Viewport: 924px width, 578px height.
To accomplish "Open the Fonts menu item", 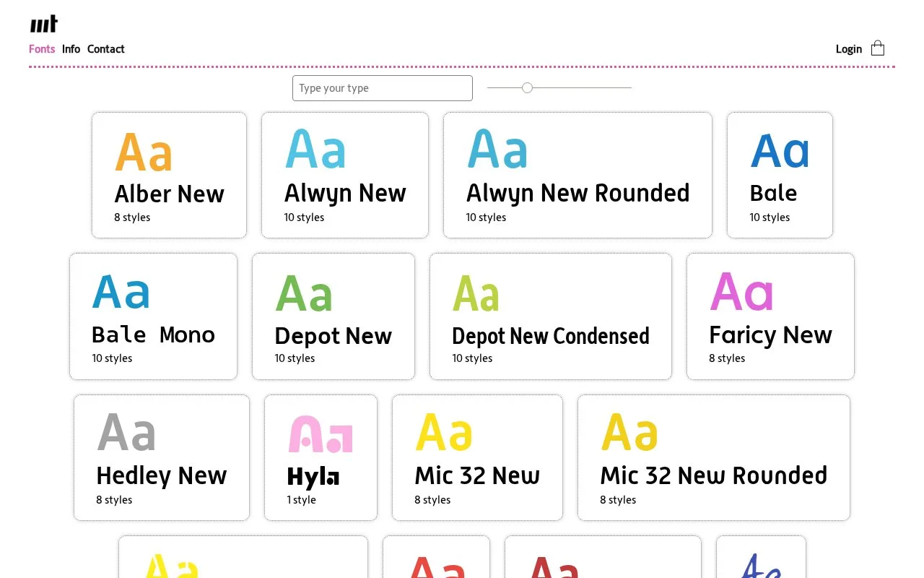I will (42, 49).
